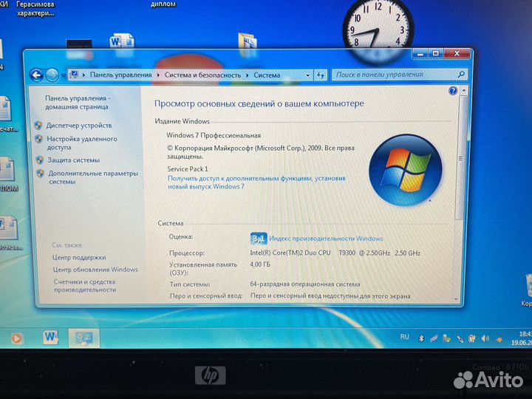Screen dimensions: 532x399
Task: Click 'Windows 7 Профессиональная' edition text
Action: (214, 135)
